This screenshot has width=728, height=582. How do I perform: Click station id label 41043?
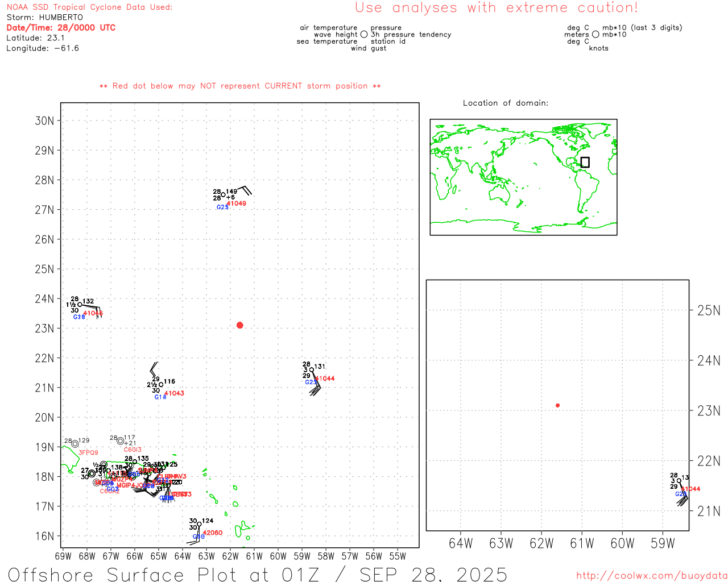[x=175, y=393]
